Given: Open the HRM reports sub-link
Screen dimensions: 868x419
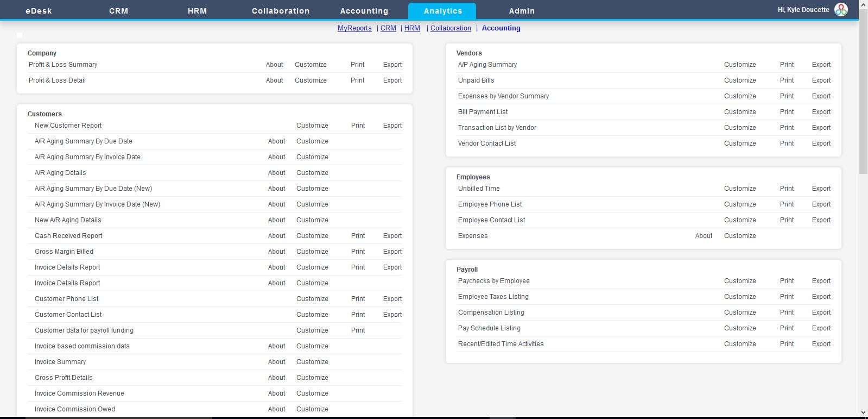Looking at the screenshot, I should coord(412,28).
